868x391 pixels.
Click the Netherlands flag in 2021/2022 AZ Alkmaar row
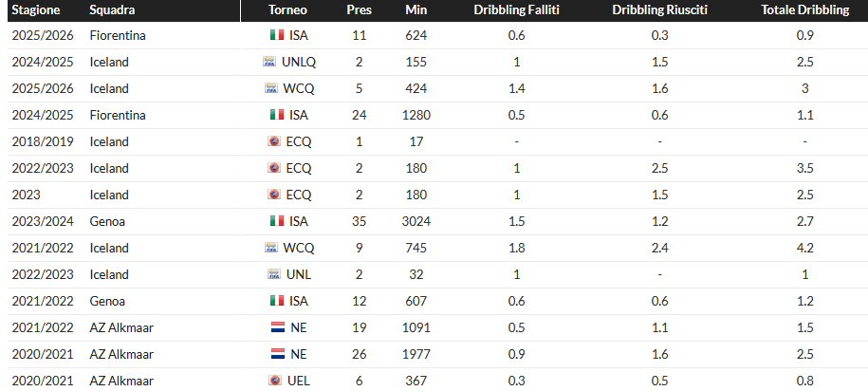[277, 327]
